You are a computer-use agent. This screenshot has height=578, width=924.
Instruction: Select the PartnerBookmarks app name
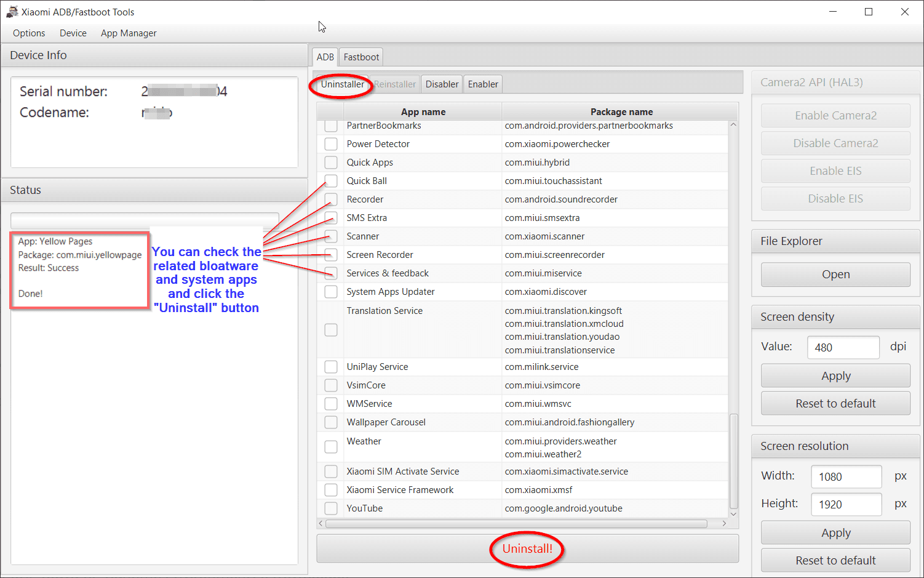tap(384, 126)
